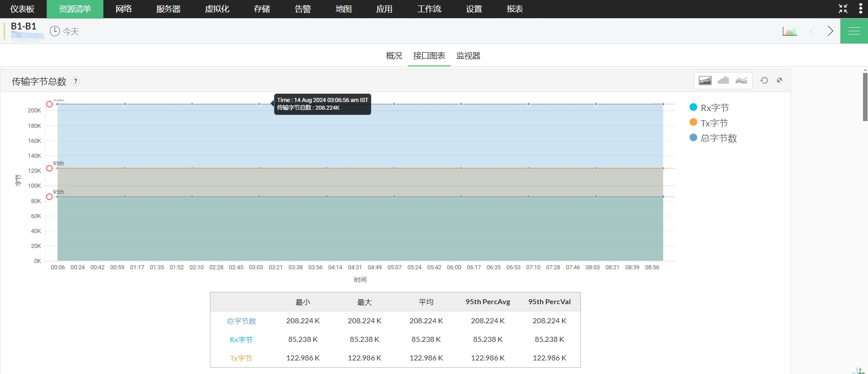The image size is (868, 374).
Task: Open the 告警 menu in top navigation
Action: coord(302,9)
